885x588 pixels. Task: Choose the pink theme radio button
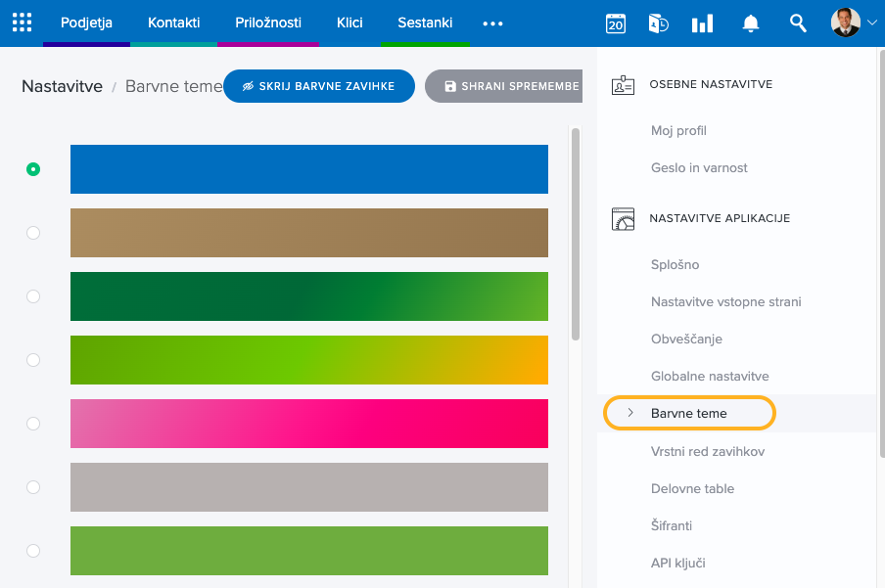point(33,424)
